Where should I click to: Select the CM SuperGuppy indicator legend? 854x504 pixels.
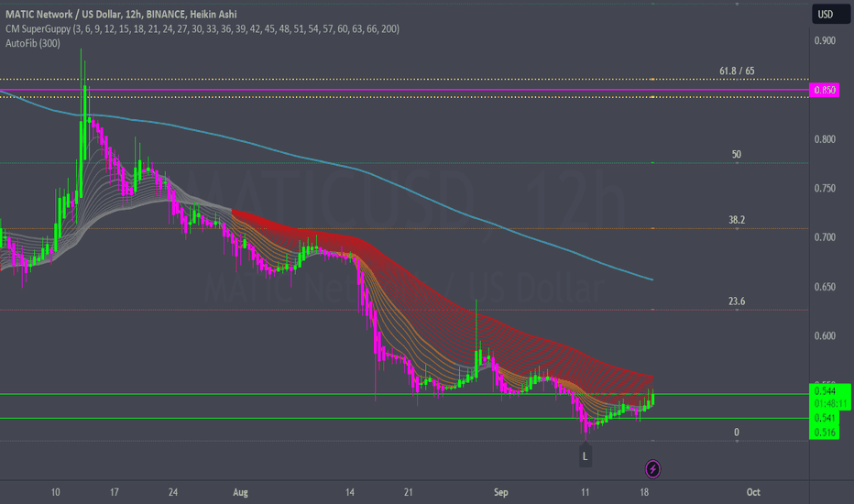click(x=203, y=29)
